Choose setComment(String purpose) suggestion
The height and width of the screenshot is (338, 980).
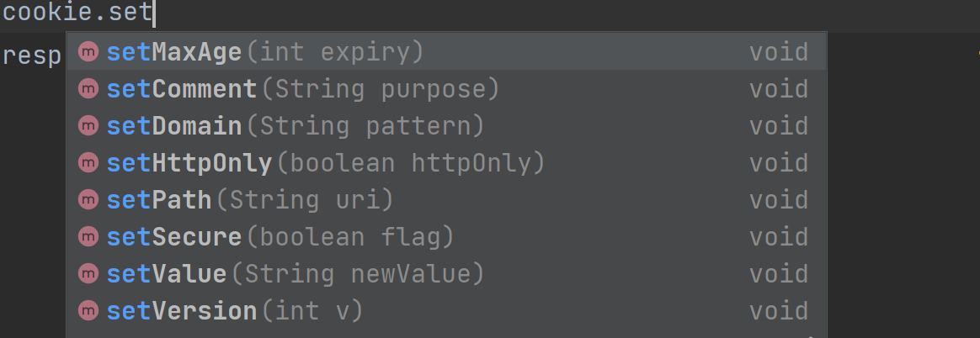click(x=447, y=89)
